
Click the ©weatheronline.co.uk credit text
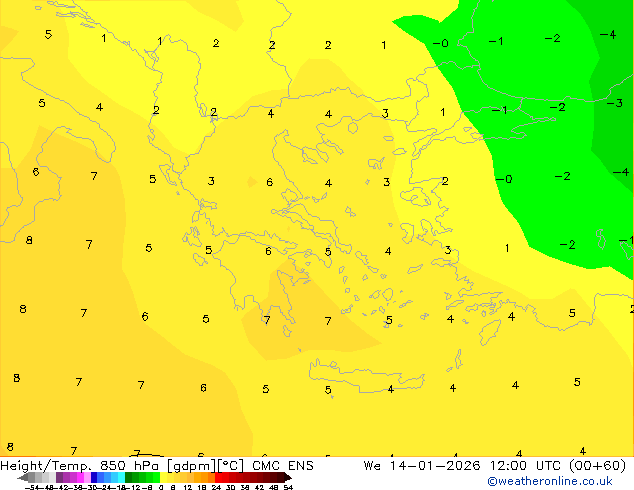550,481
